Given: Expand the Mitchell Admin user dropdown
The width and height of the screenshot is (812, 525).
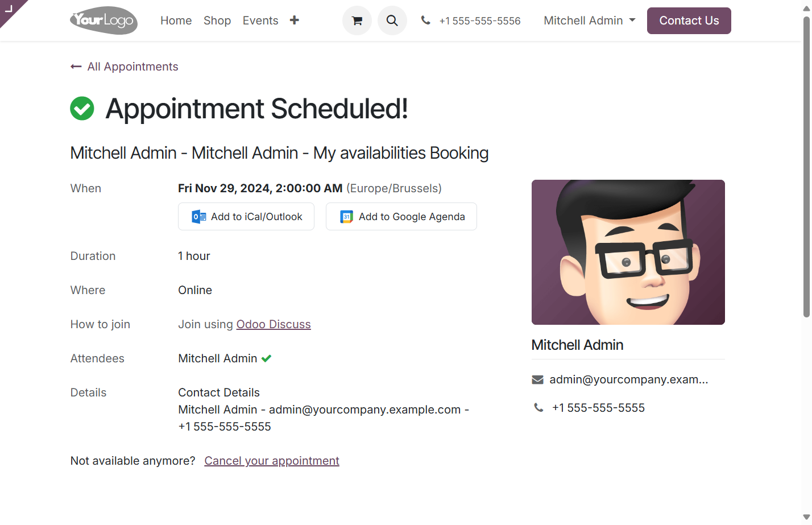Looking at the screenshot, I should tap(589, 20).
